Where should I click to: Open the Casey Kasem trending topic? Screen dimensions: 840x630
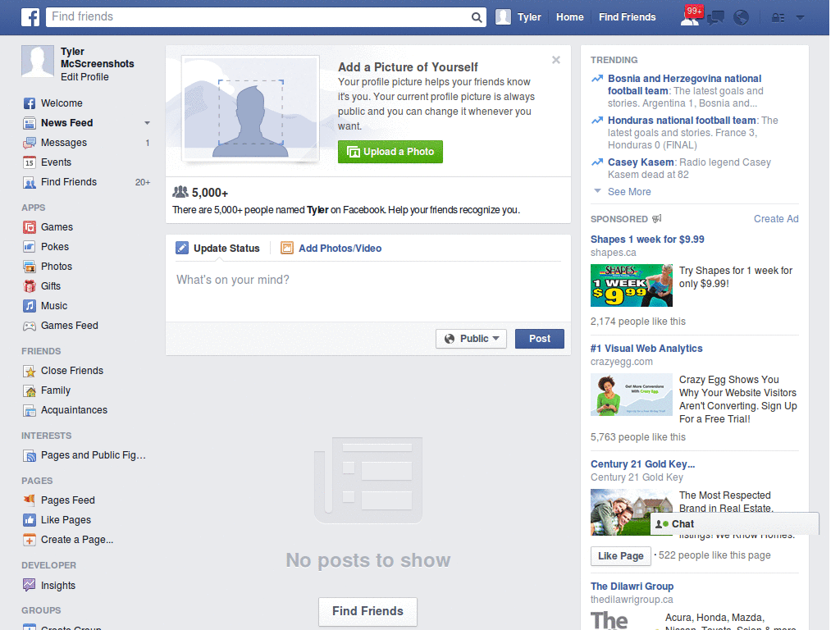click(641, 162)
